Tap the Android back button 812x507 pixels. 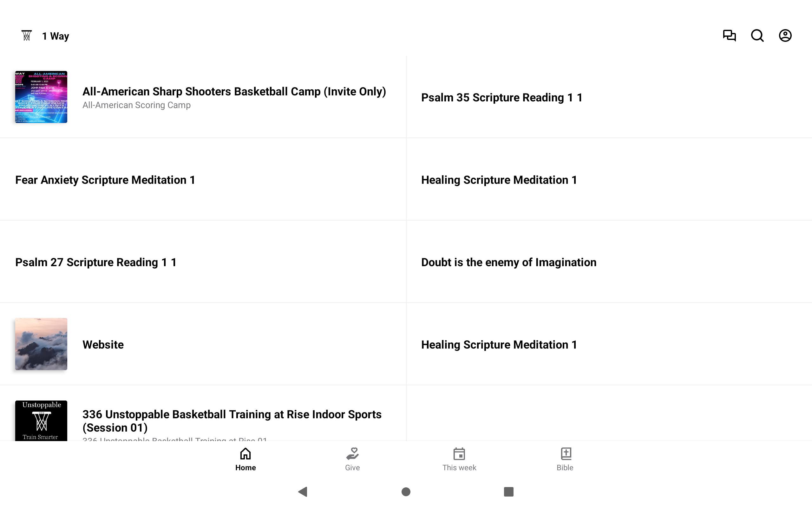pos(303,491)
